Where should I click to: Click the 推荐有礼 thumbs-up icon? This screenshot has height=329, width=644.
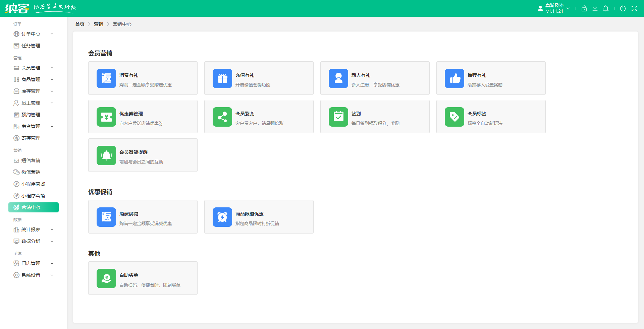click(x=454, y=78)
